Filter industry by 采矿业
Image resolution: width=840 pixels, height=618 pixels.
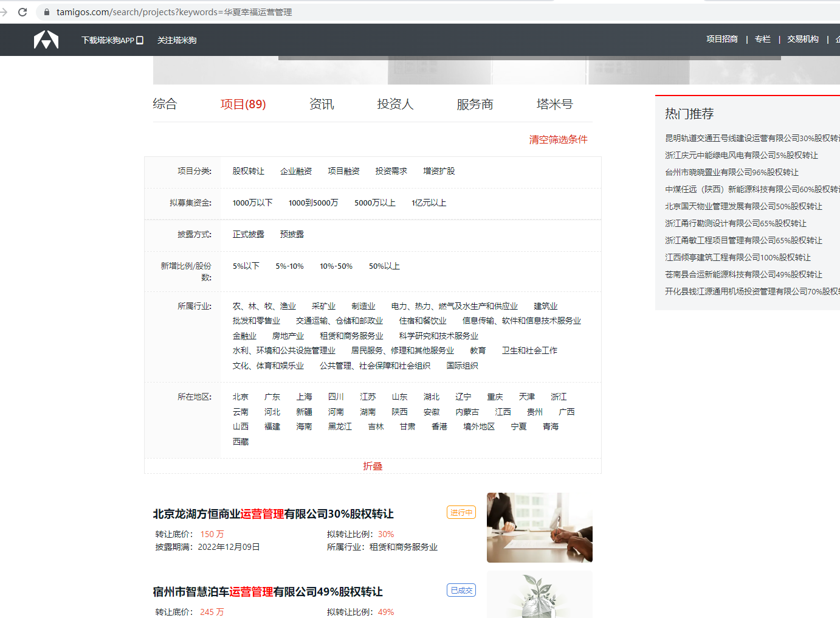tap(323, 306)
